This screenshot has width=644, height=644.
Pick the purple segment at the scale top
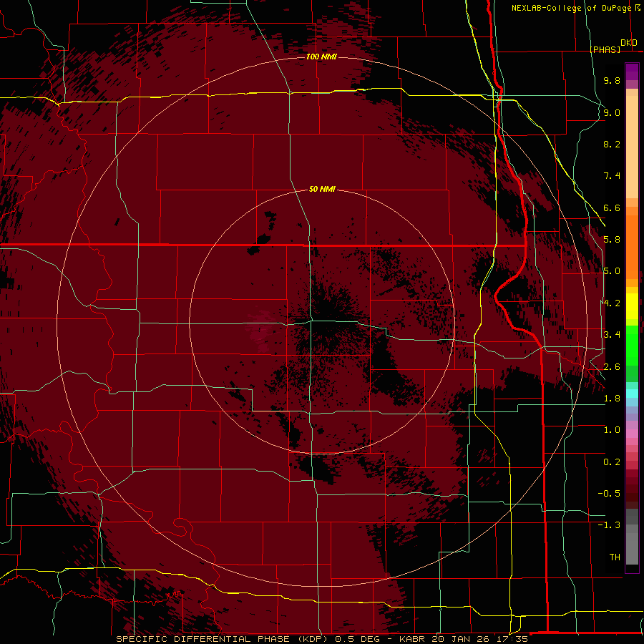pos(632,72)
